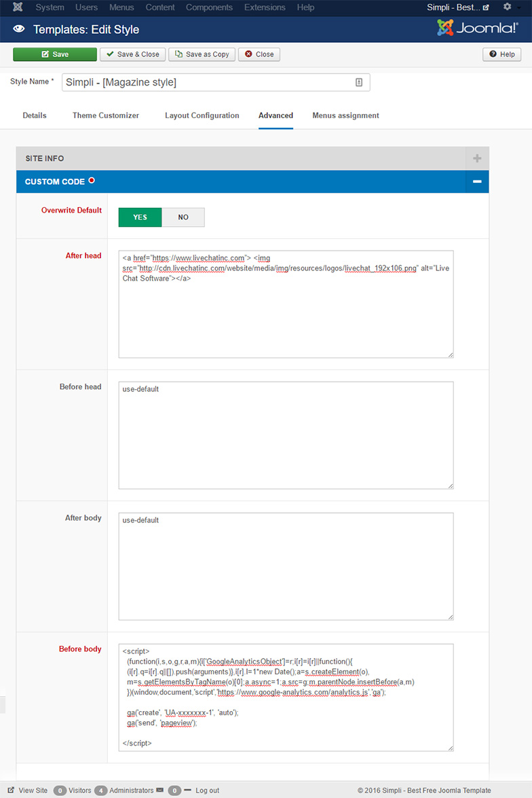Screen dimensions: 532x798
Task: Click Save as Copy button
Action: [202, 54]
